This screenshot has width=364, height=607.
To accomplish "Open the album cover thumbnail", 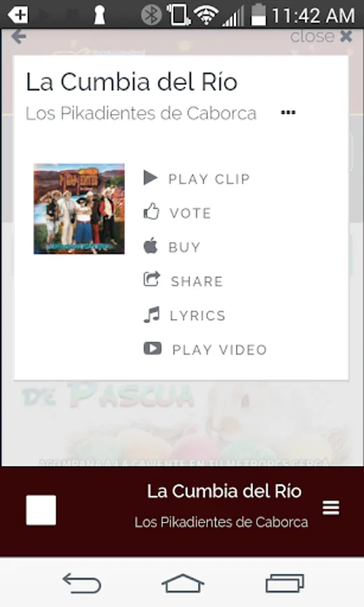I will tap(79, 208).
